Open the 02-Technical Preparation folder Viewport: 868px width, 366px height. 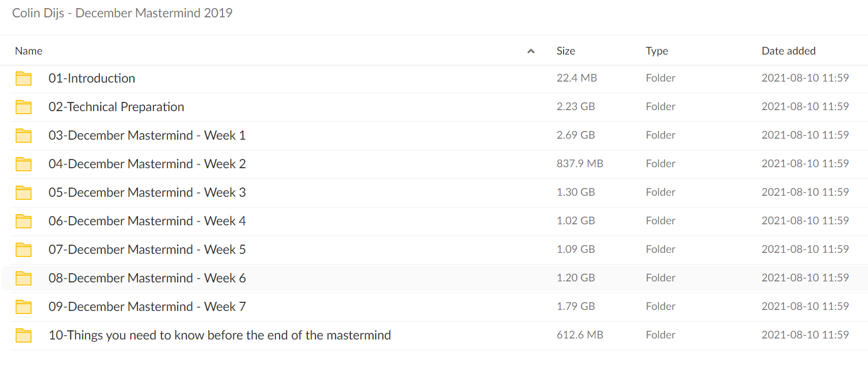(x=116, y=107)
